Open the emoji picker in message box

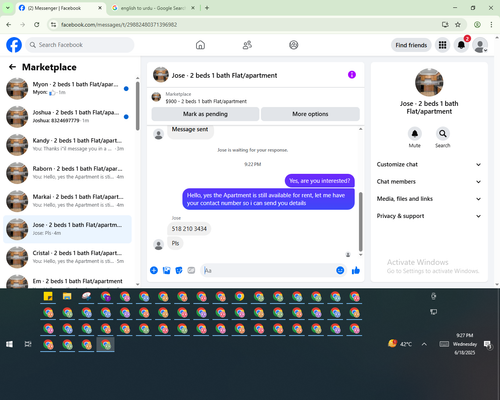[x=340, y=270]
